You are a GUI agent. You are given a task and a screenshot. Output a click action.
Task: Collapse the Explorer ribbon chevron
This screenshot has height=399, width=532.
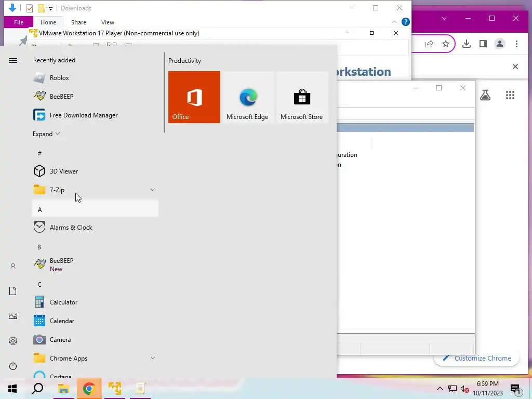[x=394, y=22]
